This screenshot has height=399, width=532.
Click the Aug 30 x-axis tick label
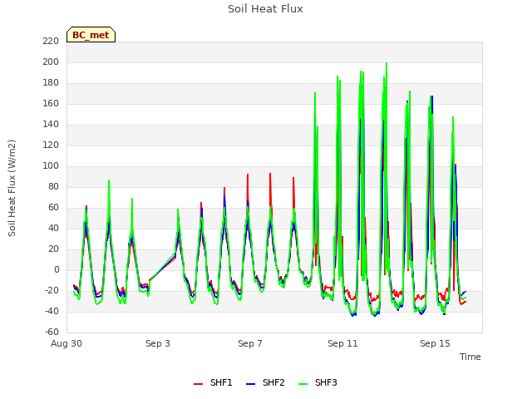coord(66,343)
